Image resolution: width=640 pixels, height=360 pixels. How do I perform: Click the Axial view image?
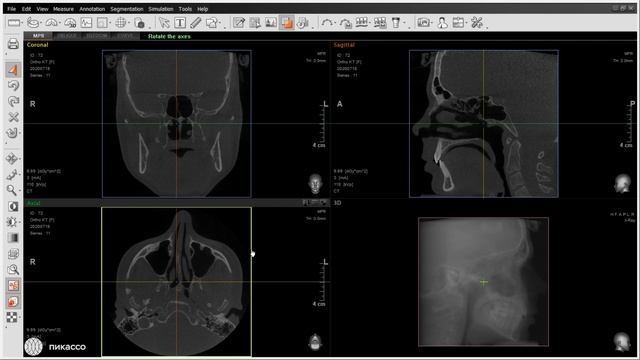pyautogui.click(x=176, y=282)
